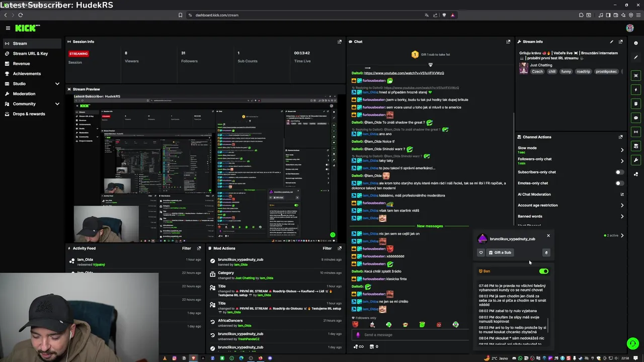Pop out the Stream info panel

(x=620, y=42)
